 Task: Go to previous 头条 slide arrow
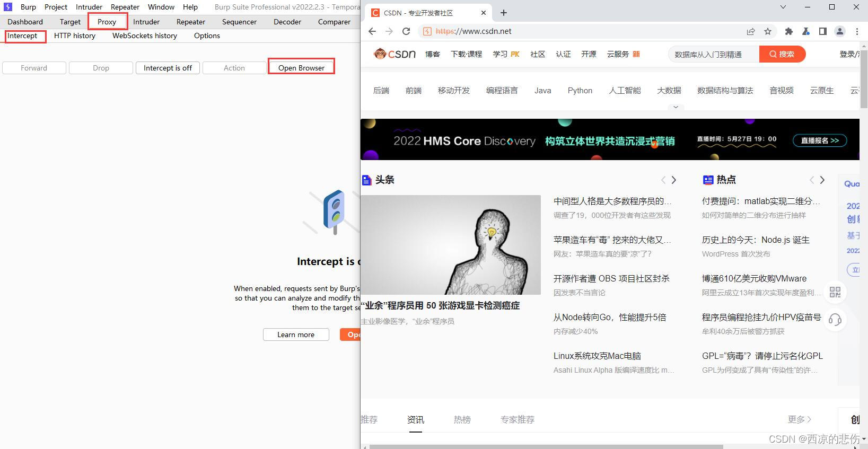point(663,180)
